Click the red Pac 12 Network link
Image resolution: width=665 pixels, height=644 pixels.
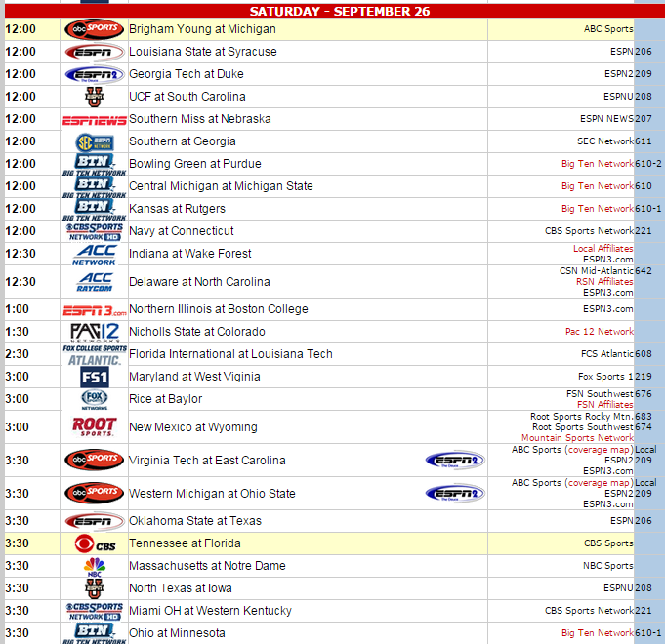click(599, 332)
